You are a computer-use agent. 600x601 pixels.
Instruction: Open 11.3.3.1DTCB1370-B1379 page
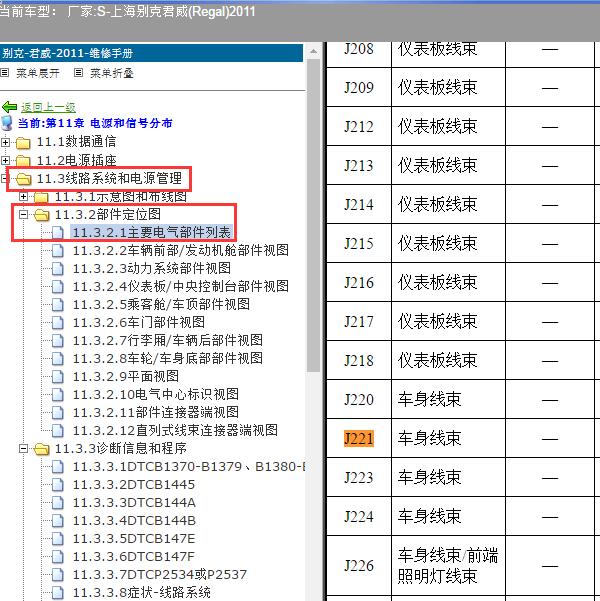pyautogui.click(x=189, y=466)
